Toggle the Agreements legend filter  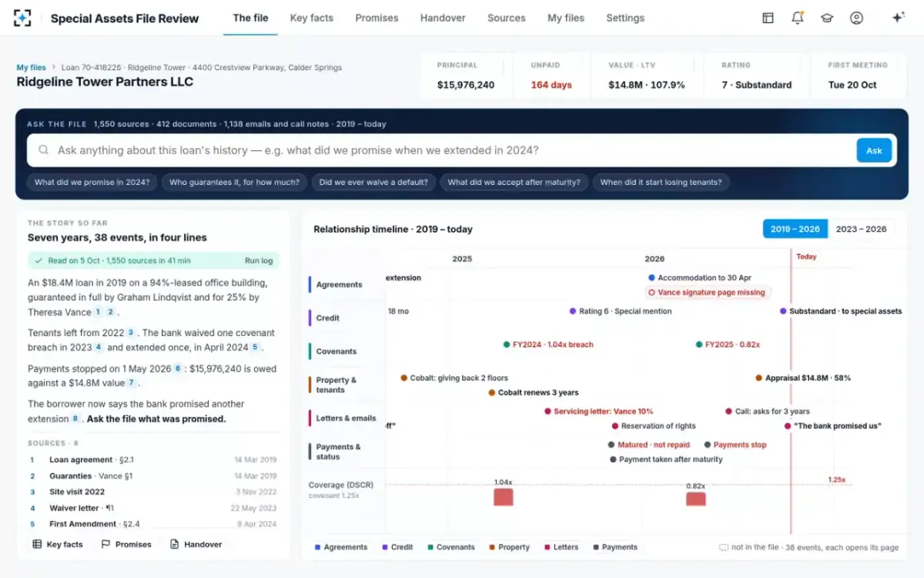341,547
